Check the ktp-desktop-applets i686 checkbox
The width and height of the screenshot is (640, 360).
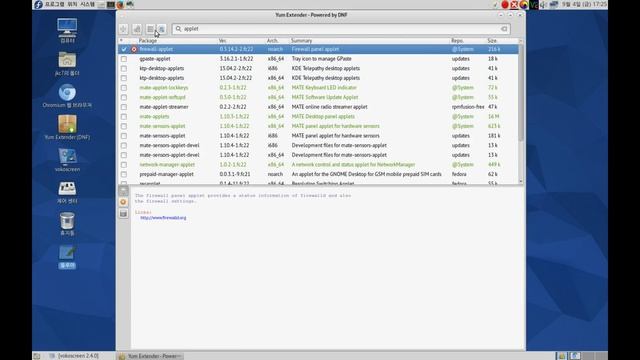click(124, 69)
